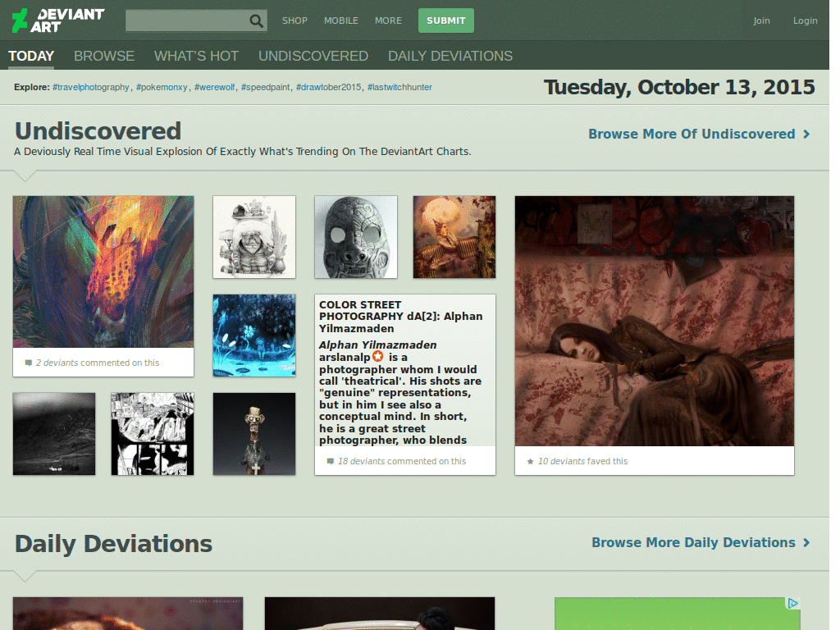The height and width of the screenshot is (630, 840).
Task: Switch to the BROWSE tab
Action: click(x=104, y=56)
